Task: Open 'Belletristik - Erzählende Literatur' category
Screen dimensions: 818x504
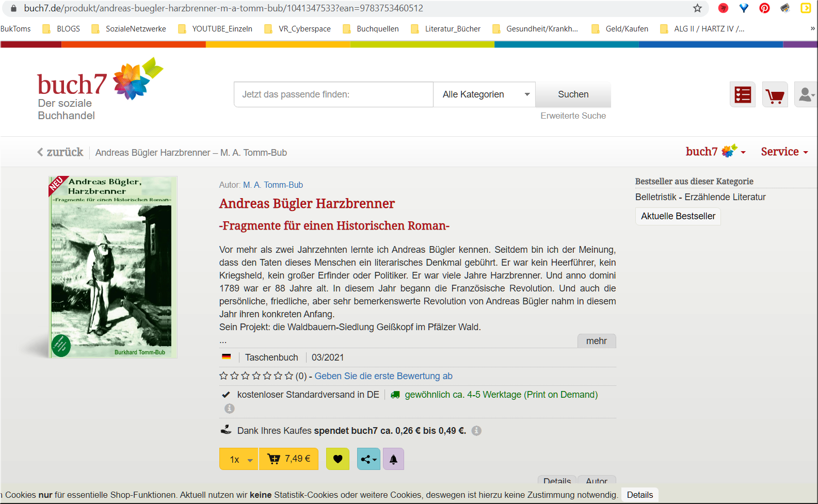Action: [700, 197]
